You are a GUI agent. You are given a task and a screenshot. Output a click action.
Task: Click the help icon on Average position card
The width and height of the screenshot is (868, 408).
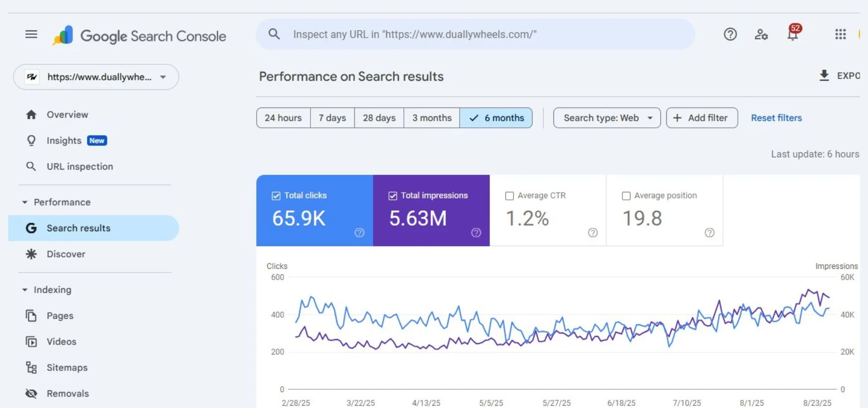pyautogui.click(x=709, y=233)
